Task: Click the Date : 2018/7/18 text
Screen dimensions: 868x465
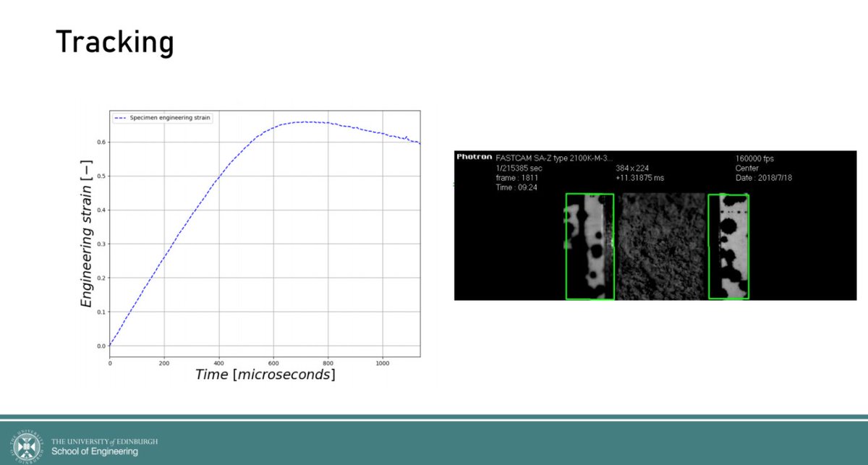Action: [x=765, y=177]
